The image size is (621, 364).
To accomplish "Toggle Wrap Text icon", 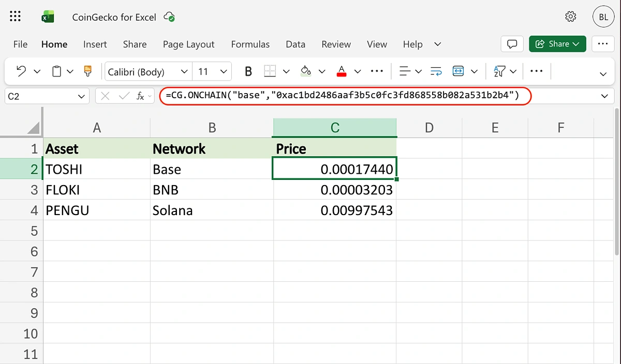I will tap(436, 71).
